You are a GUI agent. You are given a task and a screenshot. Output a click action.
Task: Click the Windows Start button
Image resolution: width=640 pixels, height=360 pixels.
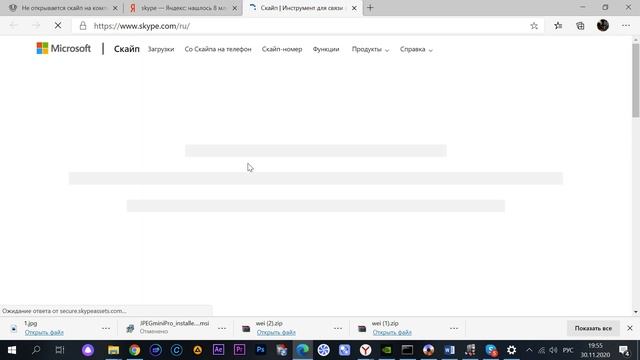[12, 350]
